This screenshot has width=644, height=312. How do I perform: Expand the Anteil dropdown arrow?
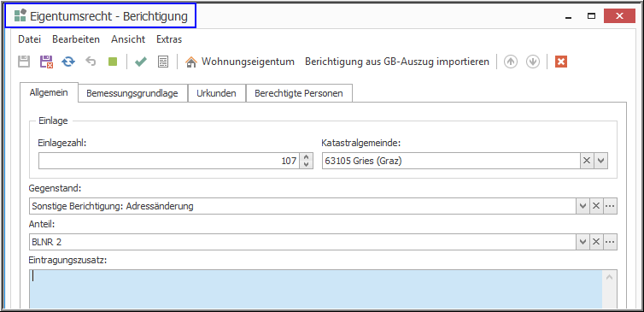(x=582, y=242)
